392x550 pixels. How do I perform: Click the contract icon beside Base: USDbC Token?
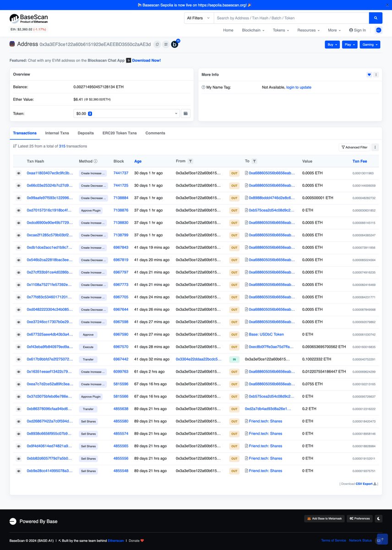[x=246, y=335]
